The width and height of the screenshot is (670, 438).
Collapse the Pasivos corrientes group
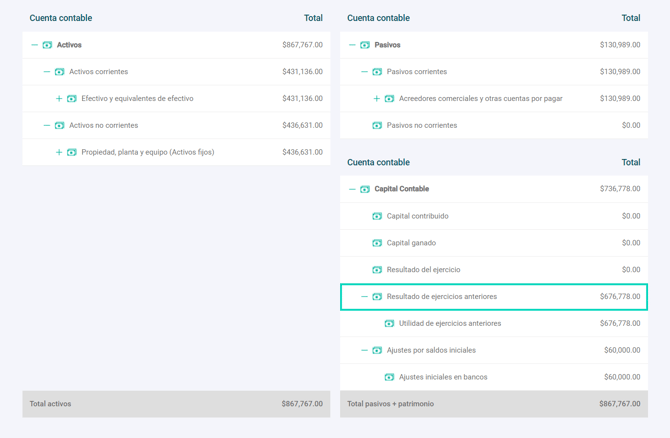tap(364, 72)
